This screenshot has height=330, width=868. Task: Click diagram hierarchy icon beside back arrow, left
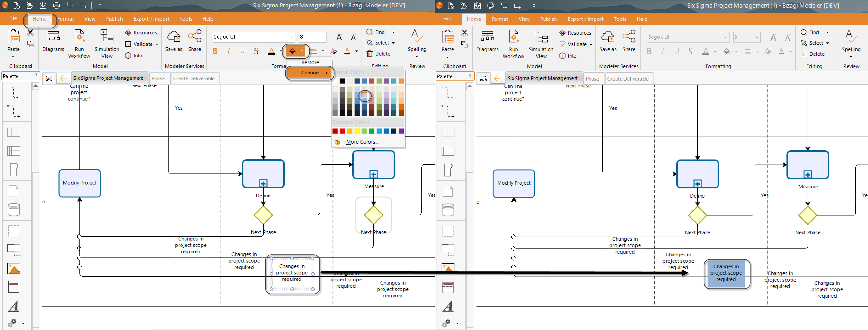(49, 78)
